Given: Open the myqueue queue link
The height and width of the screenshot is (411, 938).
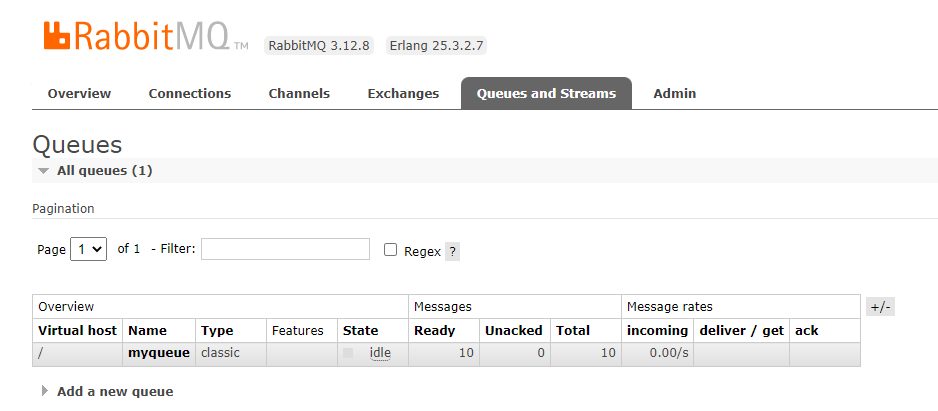Looking at the screenshot, I should pos(158,353).
